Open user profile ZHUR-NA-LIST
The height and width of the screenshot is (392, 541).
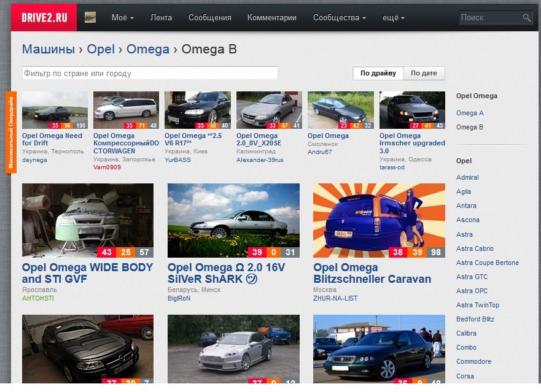[x=335, y=298]
